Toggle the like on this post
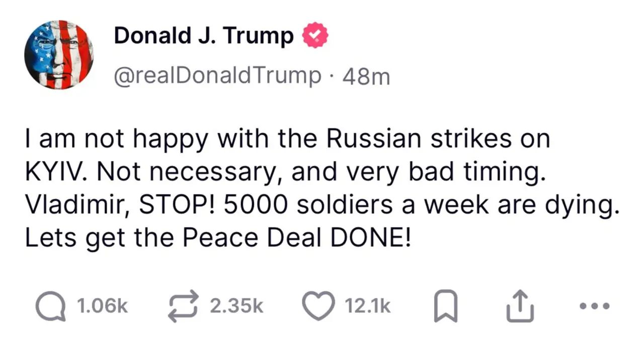644x354 pixels. point(318,306)
